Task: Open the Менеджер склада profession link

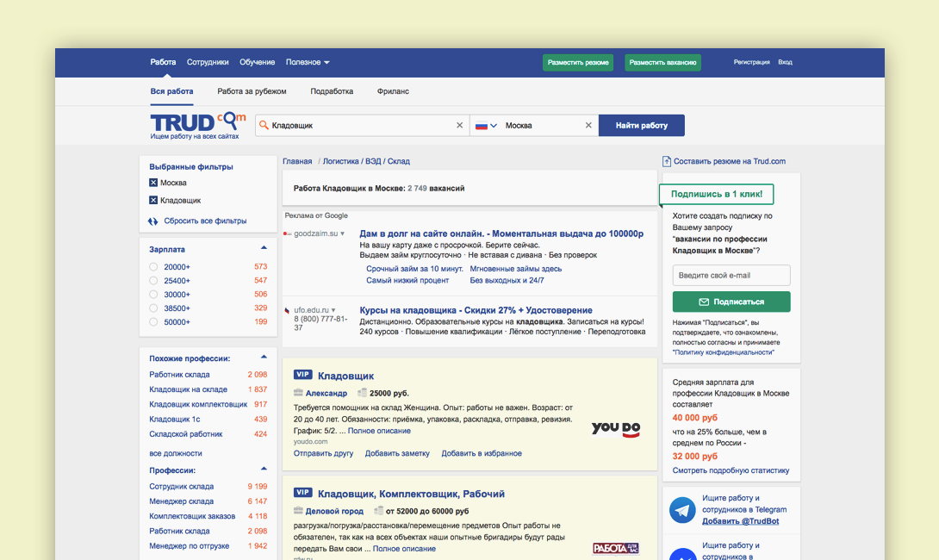Action: pos(182,501)
